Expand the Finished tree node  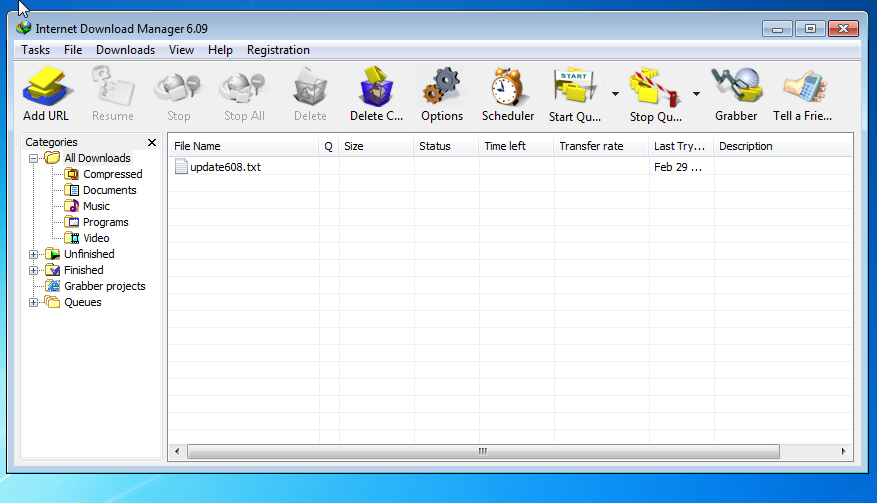[x=34, y=270]
